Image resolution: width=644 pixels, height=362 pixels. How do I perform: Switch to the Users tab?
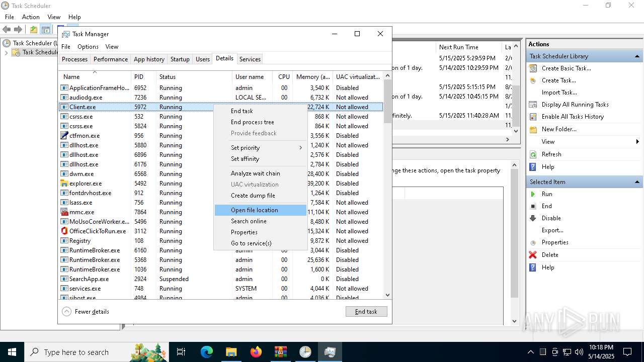pyautogui.click(x=203, y=59)
